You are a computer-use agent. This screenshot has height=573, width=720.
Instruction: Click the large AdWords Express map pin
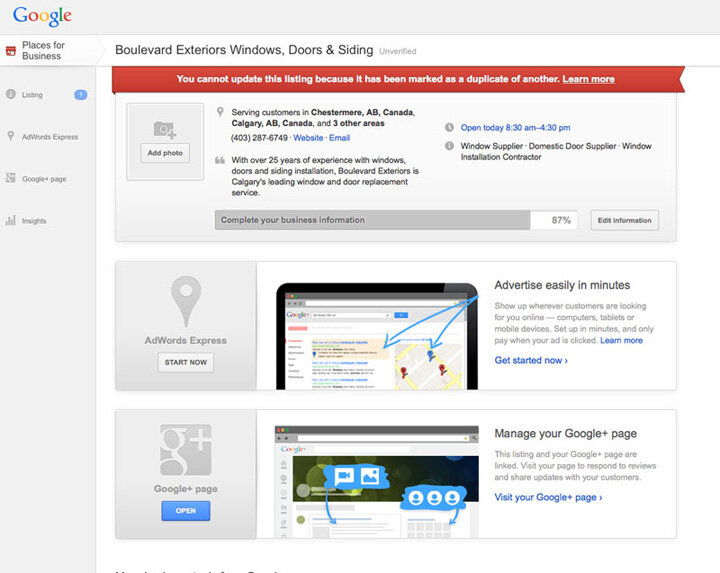pyautogui.click(x=186, y=302)
